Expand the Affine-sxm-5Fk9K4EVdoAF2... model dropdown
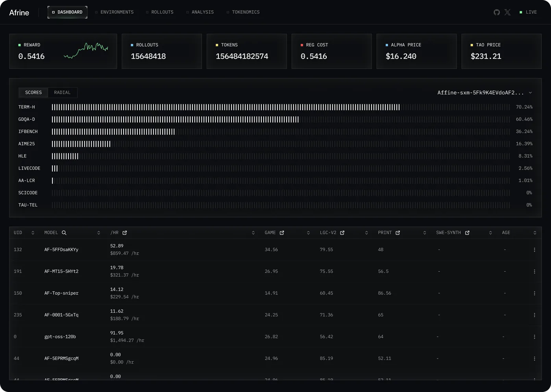The height and width of the screenshot is (392, 551). 484,93
